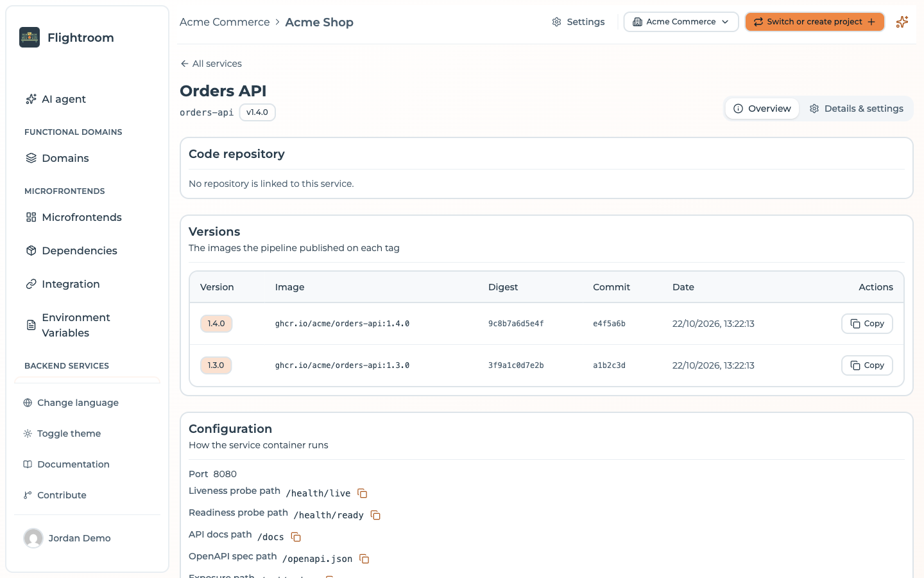The image size is (924, 578).
Task: Copy the API docs path
Action: coord(296,537)
